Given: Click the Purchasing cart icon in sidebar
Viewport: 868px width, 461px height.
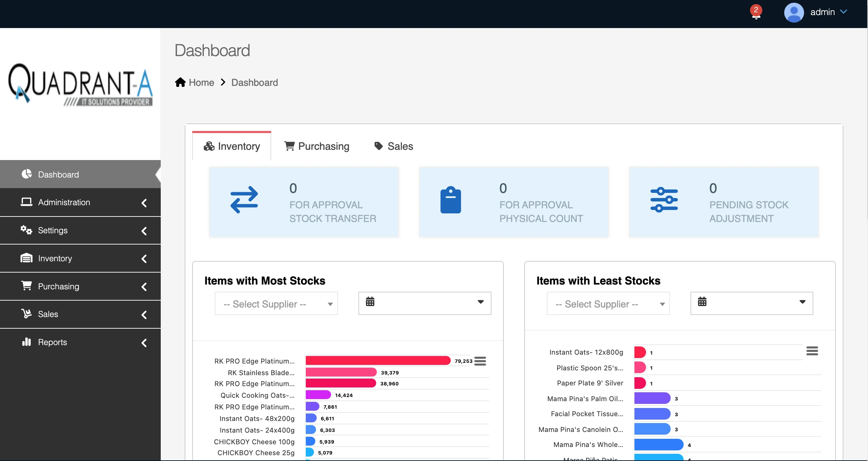Looking at the screenshot, I should (27, 286).
